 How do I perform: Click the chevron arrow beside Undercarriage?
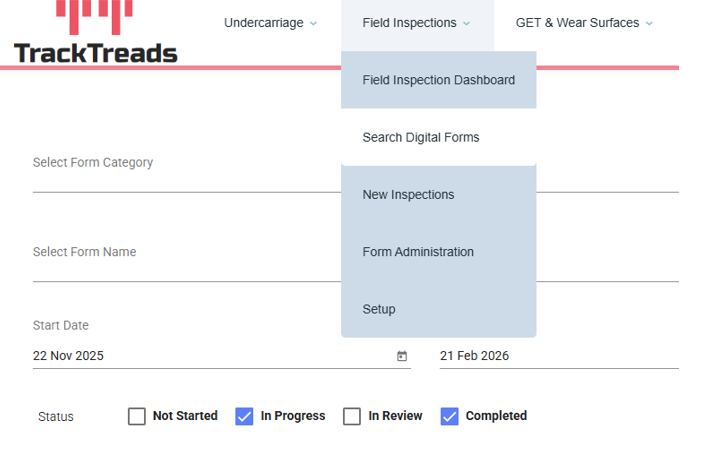pos(313,23)
